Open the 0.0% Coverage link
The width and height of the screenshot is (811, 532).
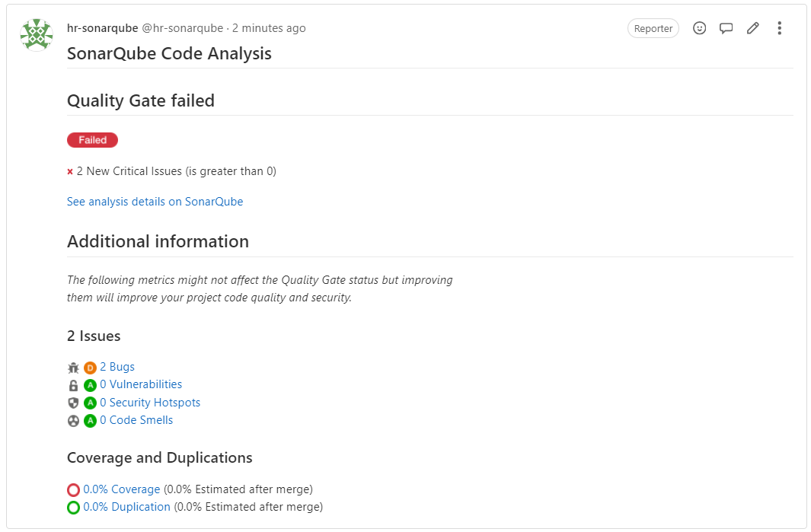click(122, 489)
